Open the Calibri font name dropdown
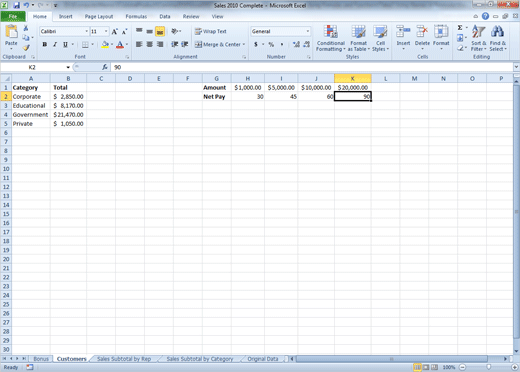The height and width of the screenshot is (372, 520). (x=87, y=31)
